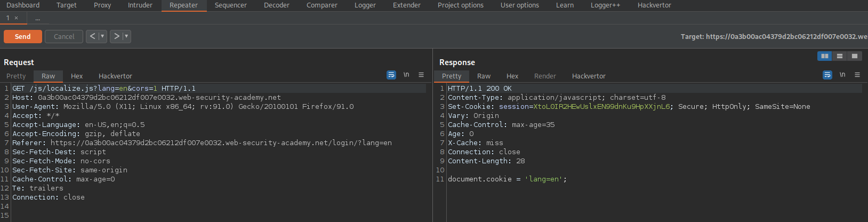Open the request Hackvertor view
The image size is (868, 222).
115,76
